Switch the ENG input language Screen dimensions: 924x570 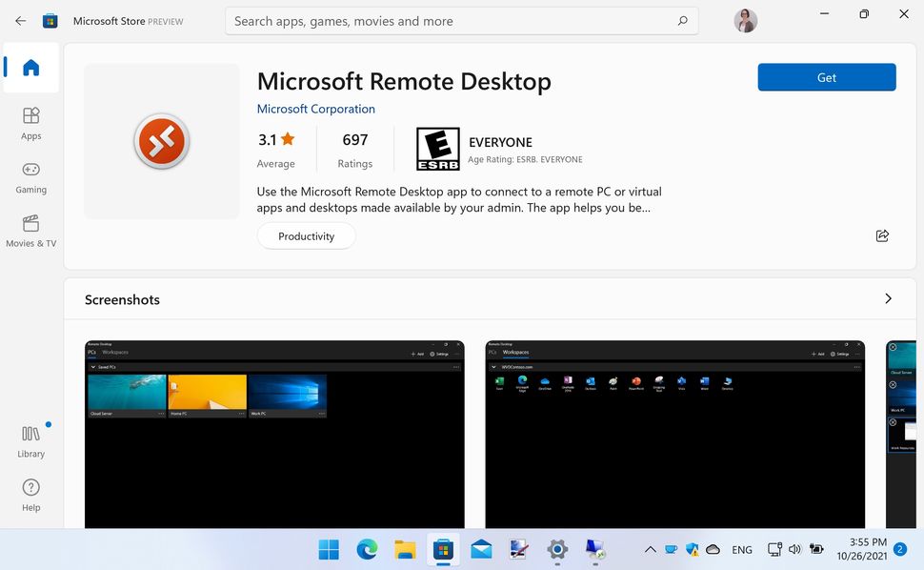(742, 549)
